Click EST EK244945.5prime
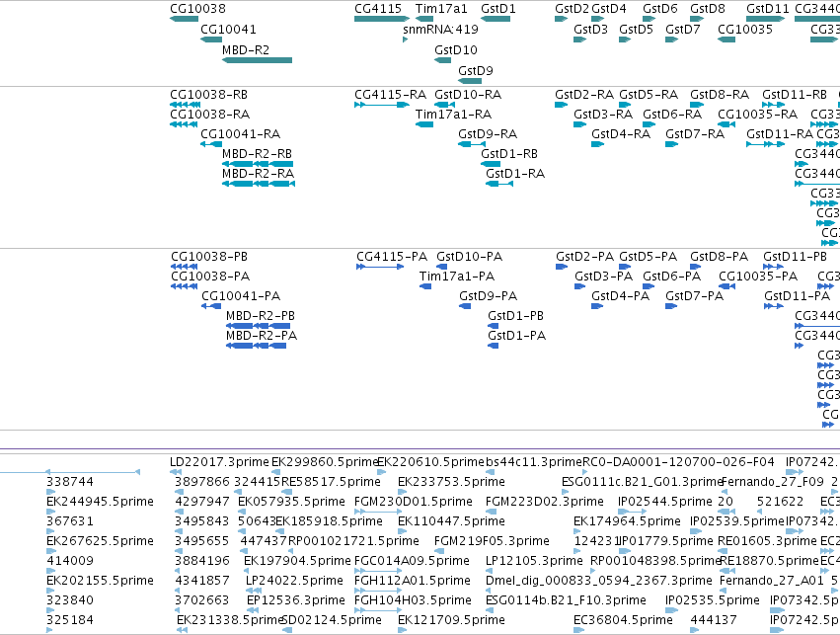840x635 pixels. [x=51, y=512]
